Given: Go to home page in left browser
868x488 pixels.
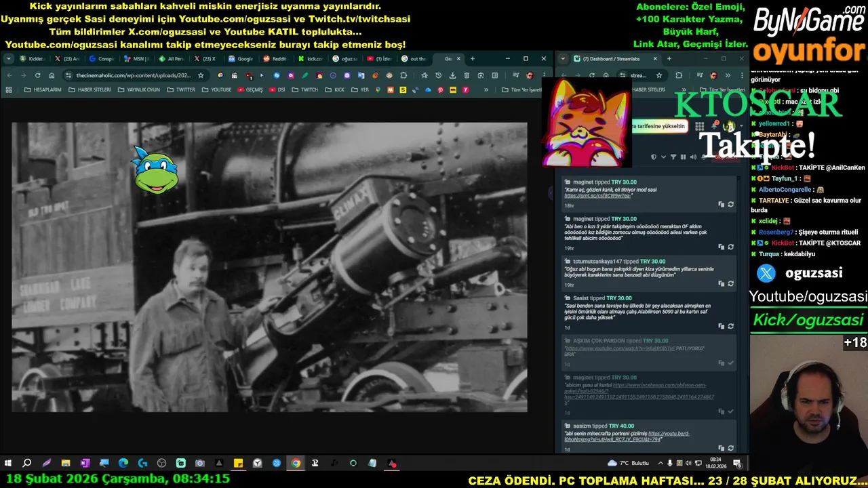Looking at the screenshot, I should [x=52, y=75].
